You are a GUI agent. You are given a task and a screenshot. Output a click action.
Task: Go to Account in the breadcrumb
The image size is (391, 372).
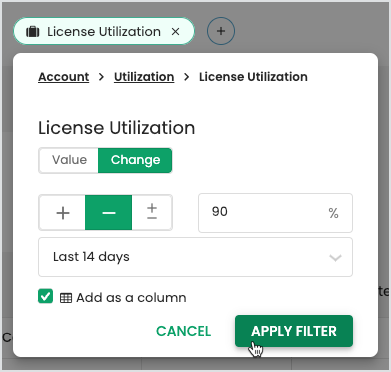(64, 77)
